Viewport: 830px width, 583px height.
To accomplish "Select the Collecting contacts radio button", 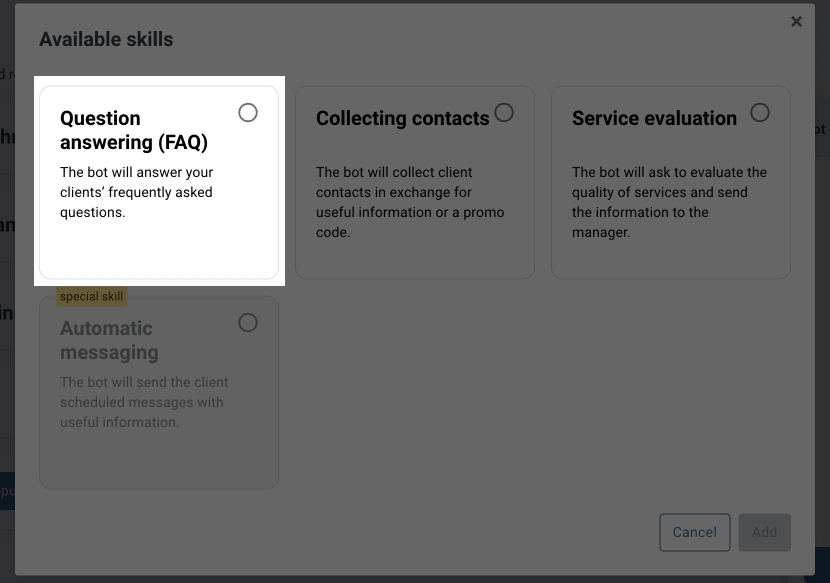I will [x=503, y=113].
